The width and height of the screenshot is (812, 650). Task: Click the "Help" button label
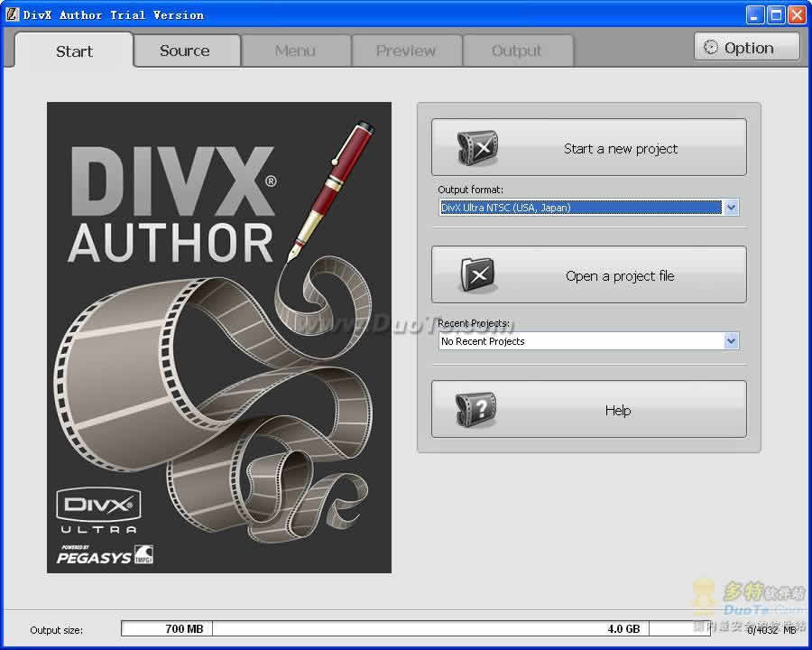(618, 410)
